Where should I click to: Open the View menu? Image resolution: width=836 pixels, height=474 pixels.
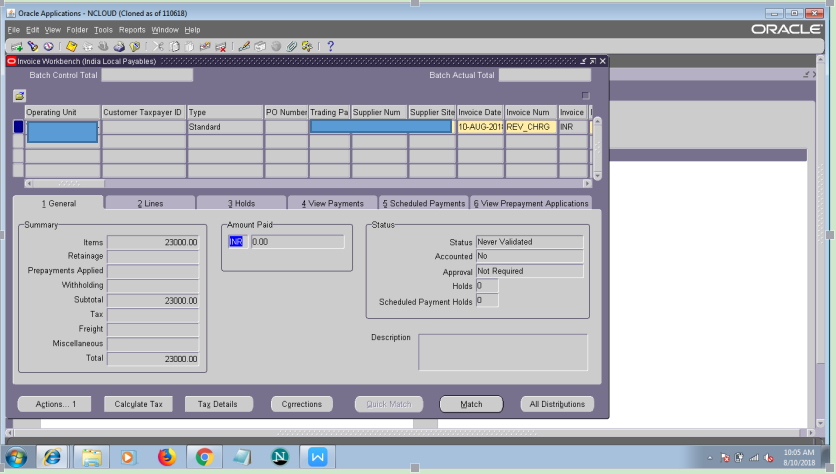52,30
